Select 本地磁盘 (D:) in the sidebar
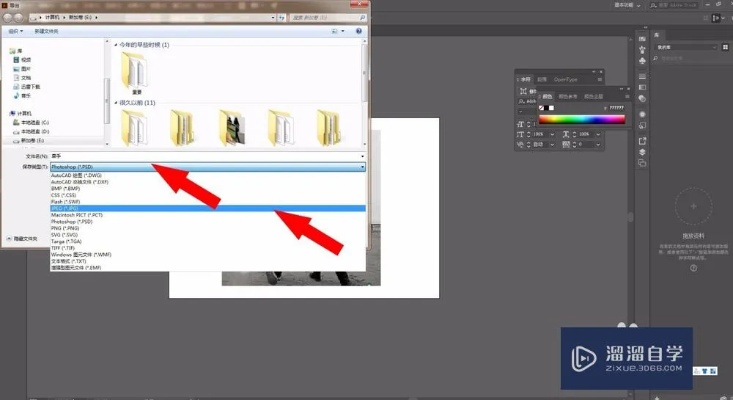The image size is (733, 400). tap(31, 132)
